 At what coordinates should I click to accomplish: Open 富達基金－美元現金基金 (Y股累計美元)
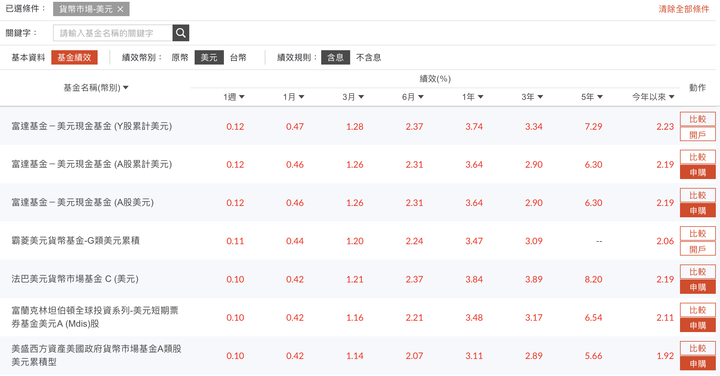click(x=92, y=126)
